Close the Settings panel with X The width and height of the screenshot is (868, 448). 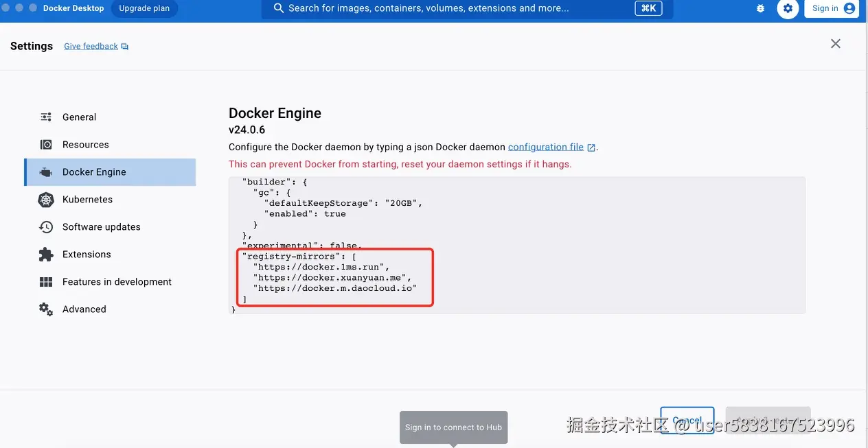click(x=836, y=44)
